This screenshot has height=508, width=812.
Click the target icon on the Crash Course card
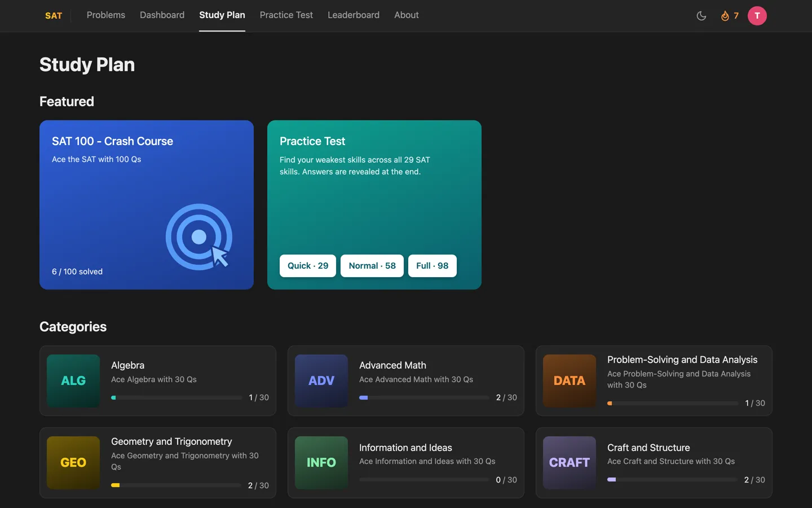click(x=199, y=237)
